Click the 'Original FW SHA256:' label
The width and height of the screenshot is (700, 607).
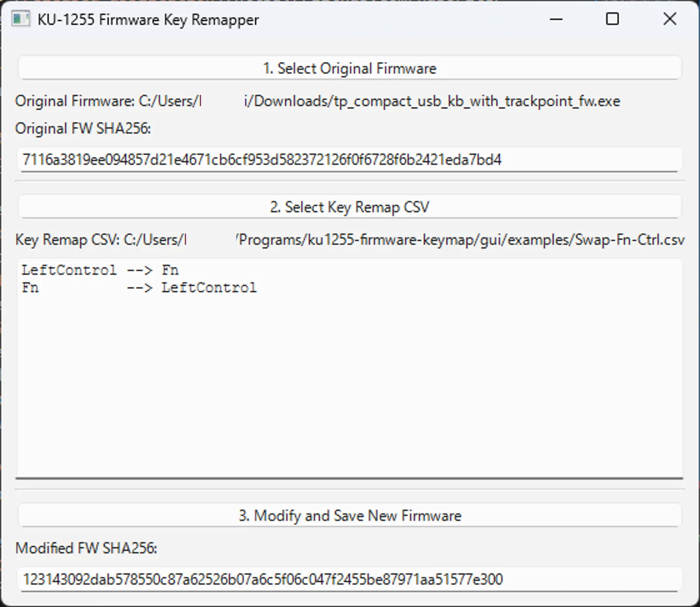coord(83,129)
